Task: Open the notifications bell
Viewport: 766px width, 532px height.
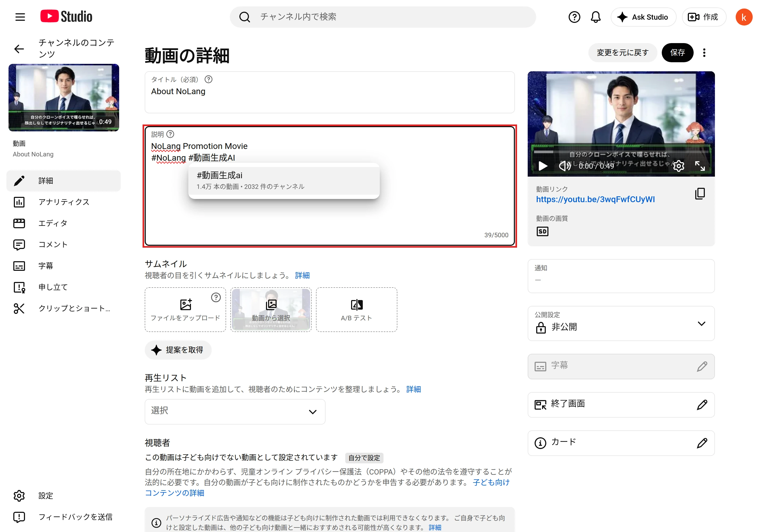Action: pos(595,17)
